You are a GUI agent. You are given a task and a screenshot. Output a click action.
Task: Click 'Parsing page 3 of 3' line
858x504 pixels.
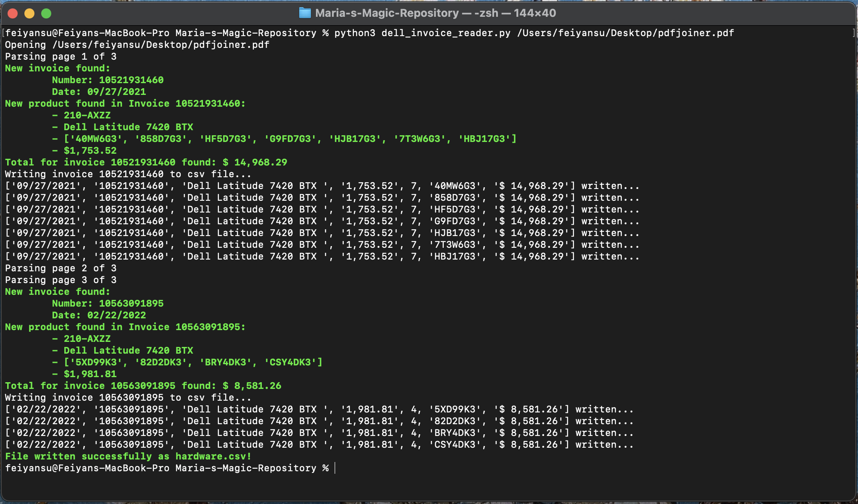pyautogui.click(x=61, y=280)
